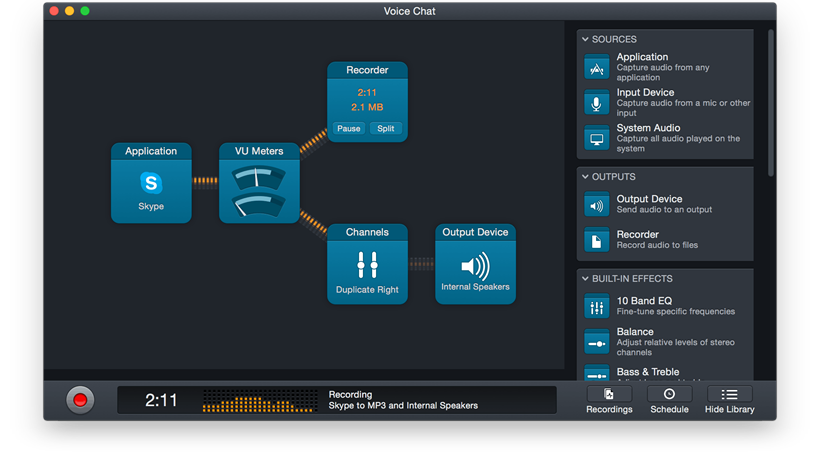Screen dimensions: 820x454
Task: Click the Internal Speakers icon in Output Device block
Action: [x=475, y=266]
